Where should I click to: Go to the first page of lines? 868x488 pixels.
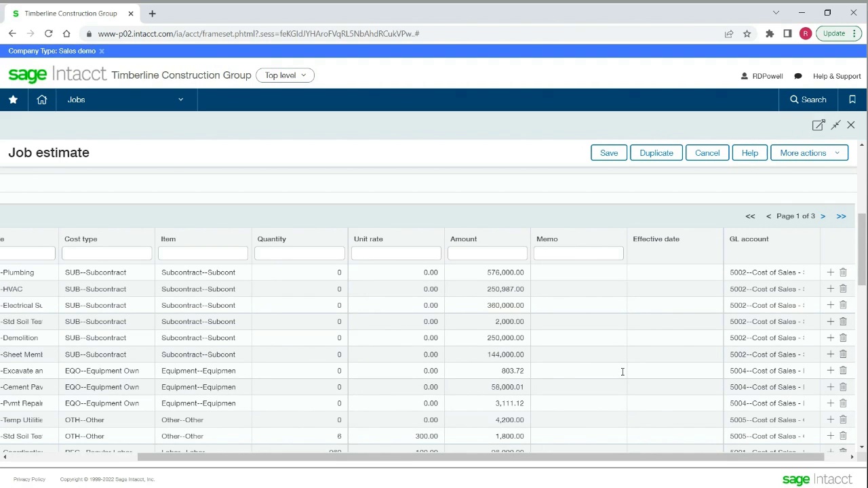point(750,216)
